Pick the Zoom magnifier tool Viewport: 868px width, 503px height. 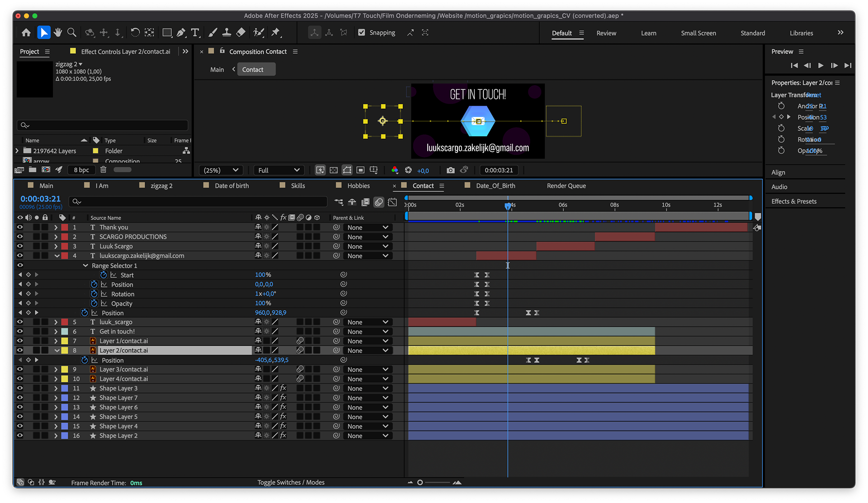click(x=71, y=33)
